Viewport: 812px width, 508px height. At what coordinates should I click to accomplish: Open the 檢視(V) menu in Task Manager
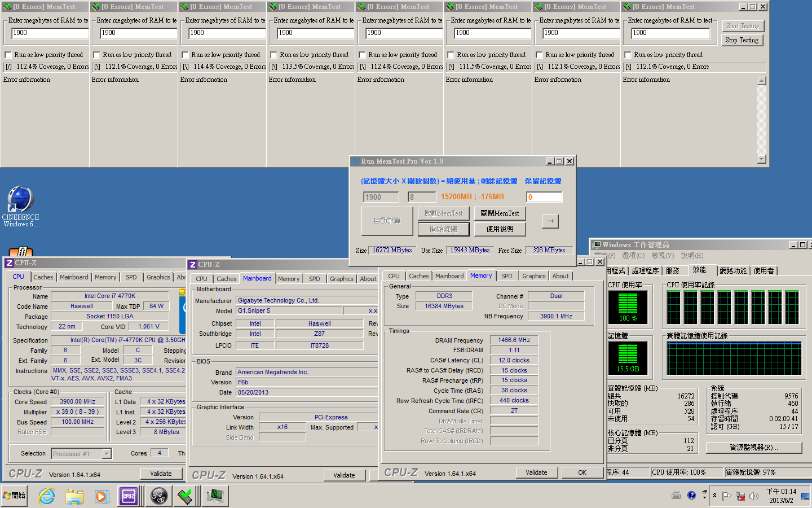click(663, 256)
